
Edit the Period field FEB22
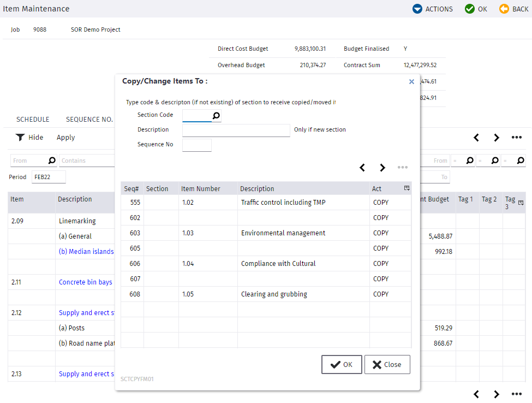pyautogui.click(x=49, y=177)
